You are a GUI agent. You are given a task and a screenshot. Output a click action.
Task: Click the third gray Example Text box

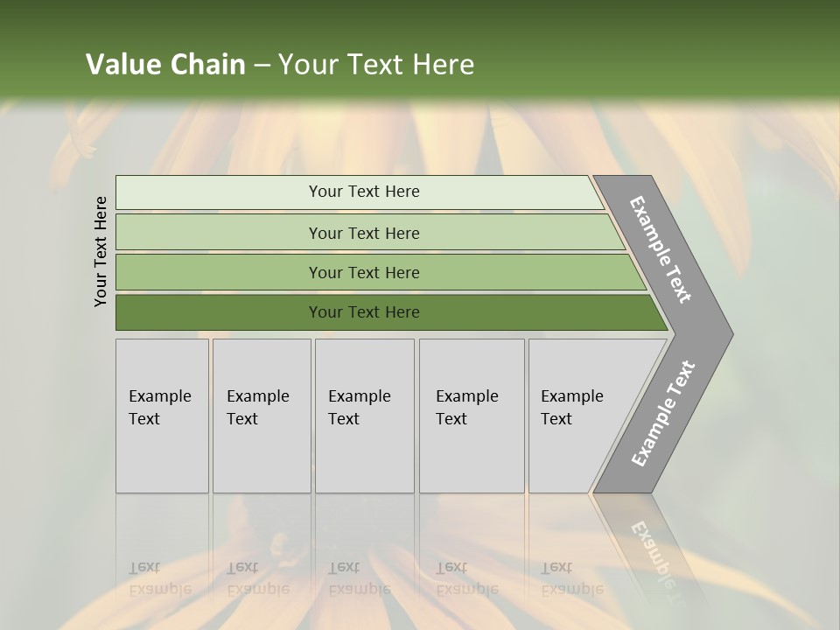[365, 416]
